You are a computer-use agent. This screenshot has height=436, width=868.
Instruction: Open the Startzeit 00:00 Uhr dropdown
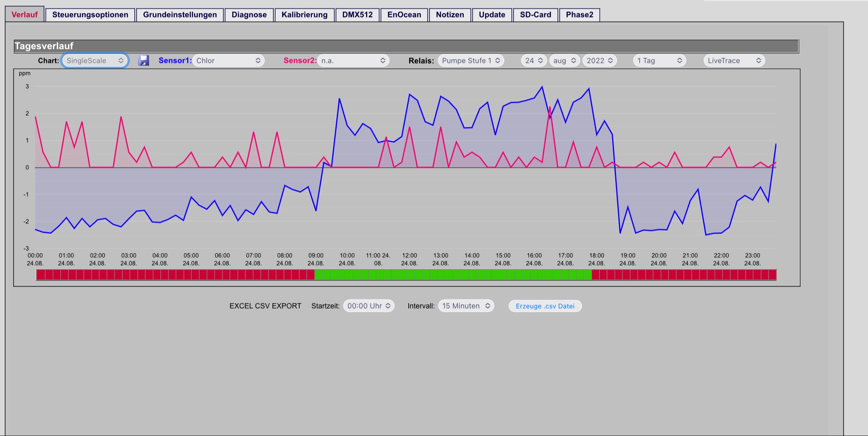tap(369, 306)
